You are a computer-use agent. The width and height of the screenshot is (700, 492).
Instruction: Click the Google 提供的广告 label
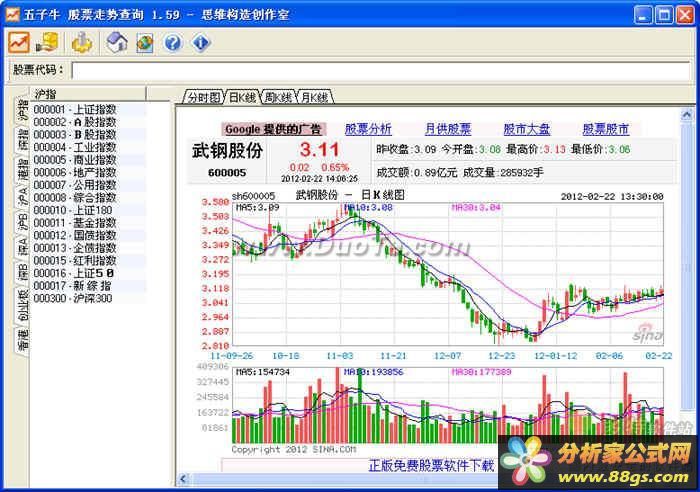point(273,129)
